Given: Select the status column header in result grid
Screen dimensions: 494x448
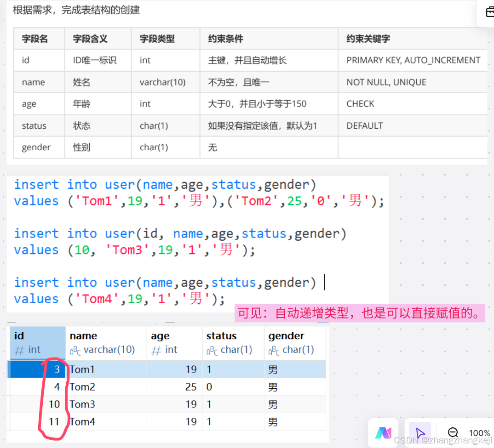Looking at the screenshot, I should point(233,343).
